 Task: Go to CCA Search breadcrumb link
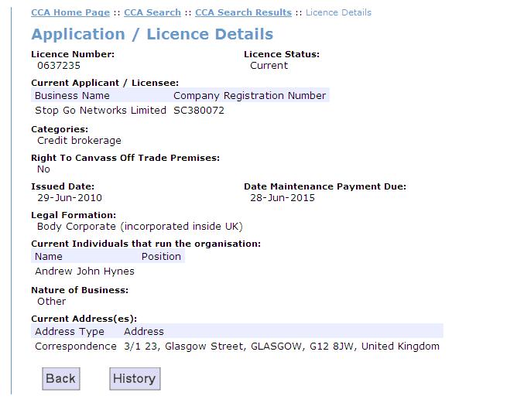pyautogui.click(x=152, y=12)
